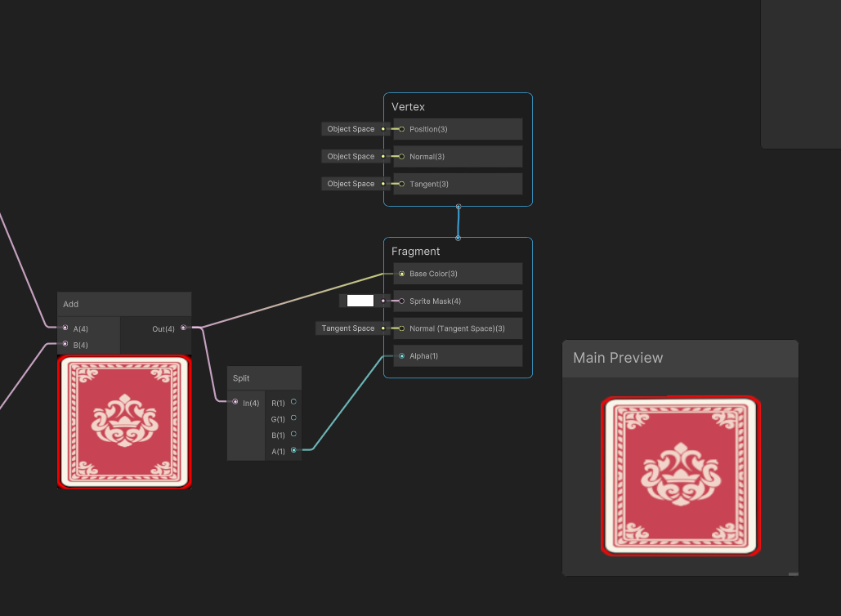Click the Main Preview panel title
Image resolution: width=841 pixels, height=616 pixels.
[618, 358]
